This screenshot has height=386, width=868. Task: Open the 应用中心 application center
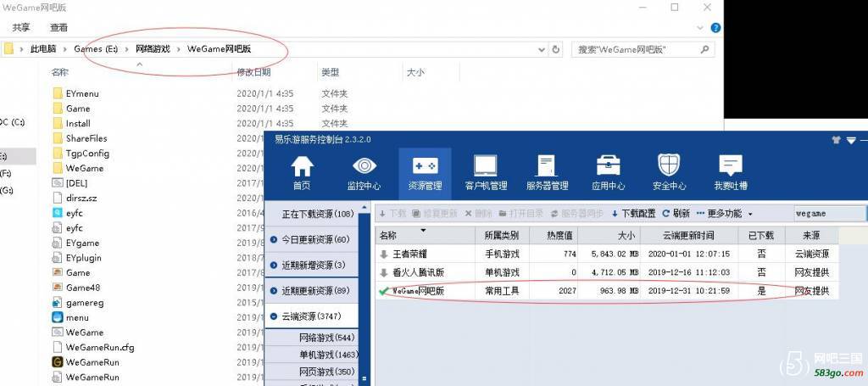609,173
